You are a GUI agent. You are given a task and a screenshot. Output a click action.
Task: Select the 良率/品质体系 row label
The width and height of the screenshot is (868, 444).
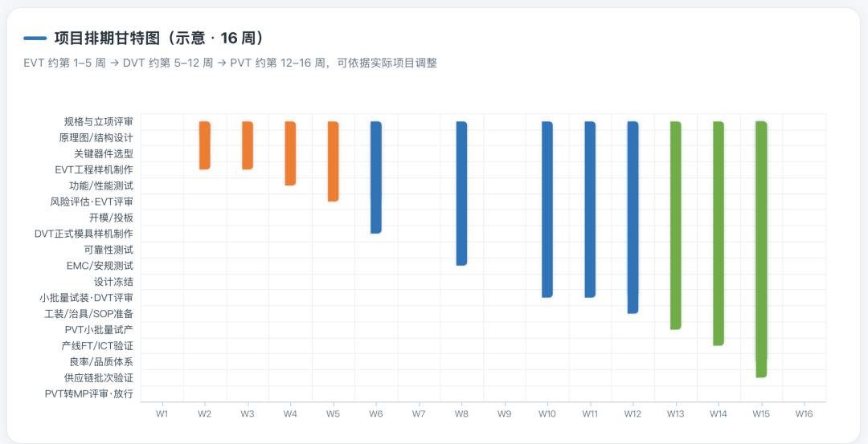[x=101, y=361]
